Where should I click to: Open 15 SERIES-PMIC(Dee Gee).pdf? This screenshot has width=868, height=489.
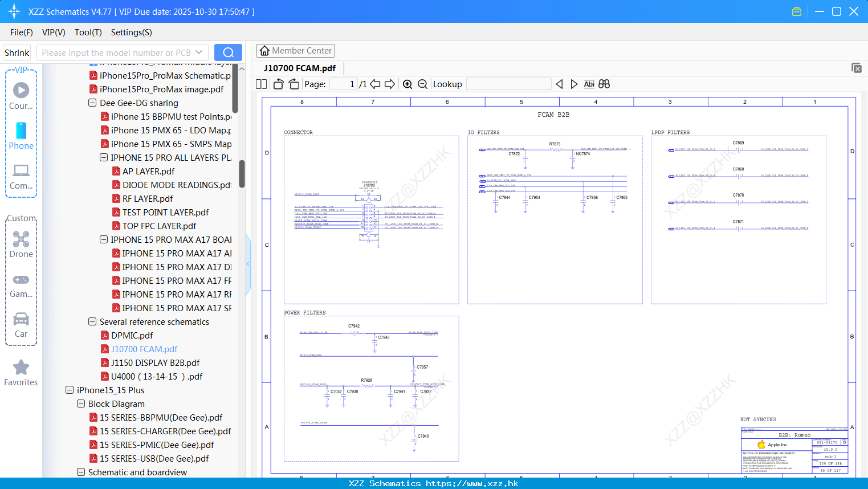(157, 445)
